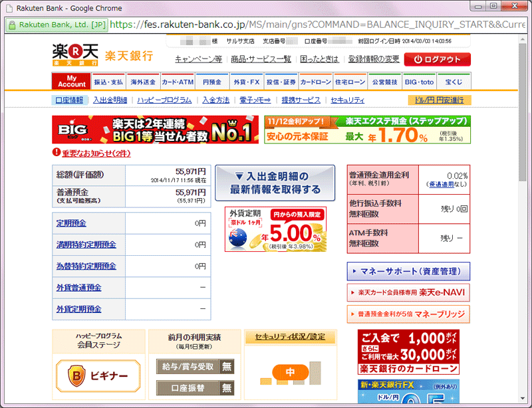Open the 海外送金 tab

pos(143,82)
